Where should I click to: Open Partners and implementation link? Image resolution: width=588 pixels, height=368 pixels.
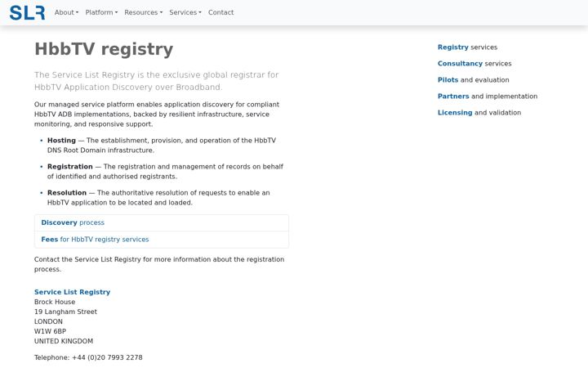pyautogui.click(x=488, y=96)
